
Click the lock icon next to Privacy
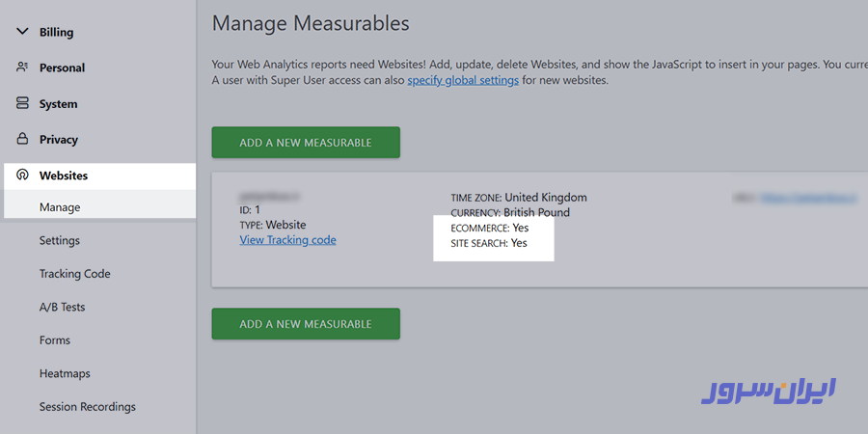[x=22, y=140]
